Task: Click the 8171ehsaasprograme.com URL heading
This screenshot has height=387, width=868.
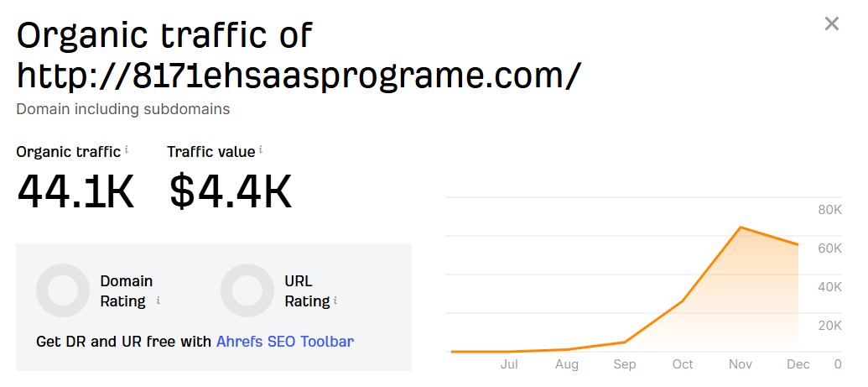Action: pos(298,76)
